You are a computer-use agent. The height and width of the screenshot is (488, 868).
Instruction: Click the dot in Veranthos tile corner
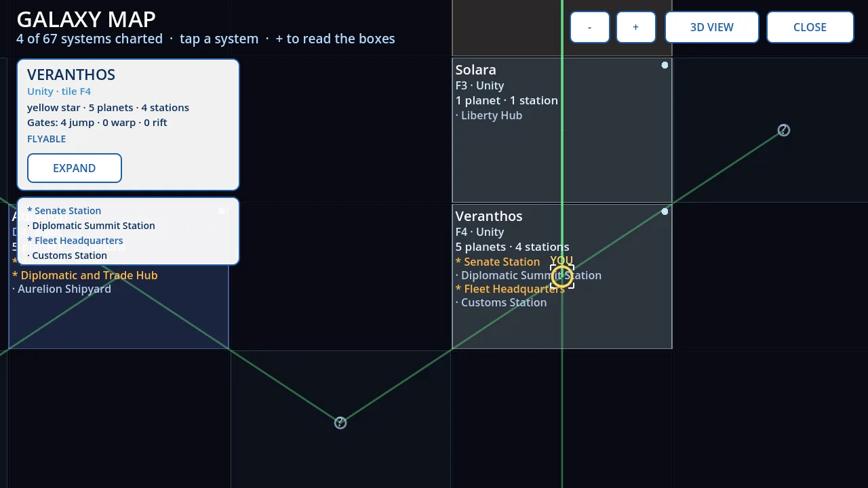(665, 211)
